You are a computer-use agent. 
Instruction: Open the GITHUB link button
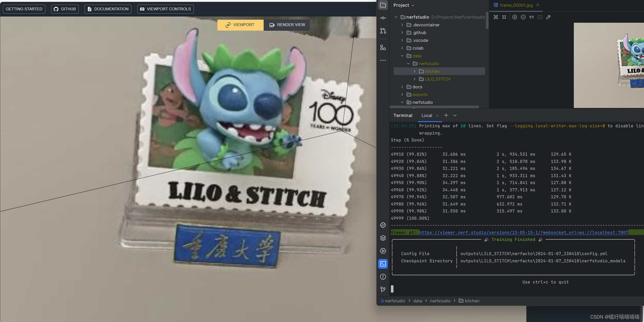coord(65,9)
